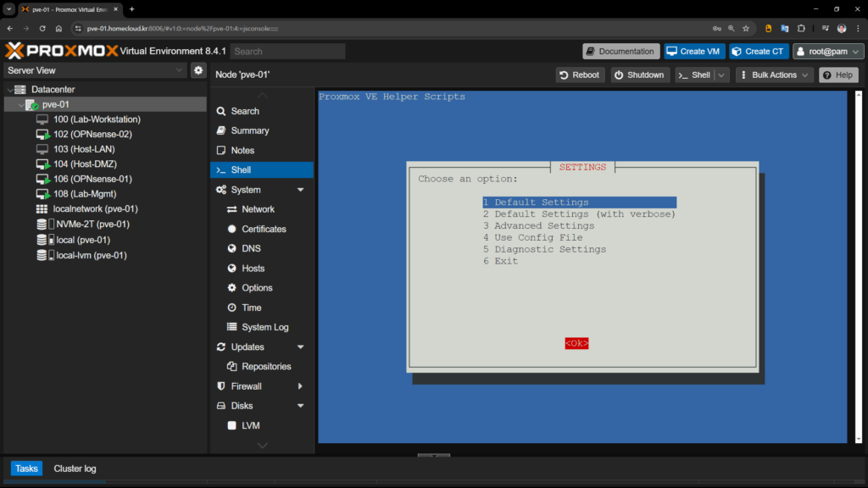The image size is (868, 488).
Task: Open the Certificates menu item
Action: click(264, 229)
